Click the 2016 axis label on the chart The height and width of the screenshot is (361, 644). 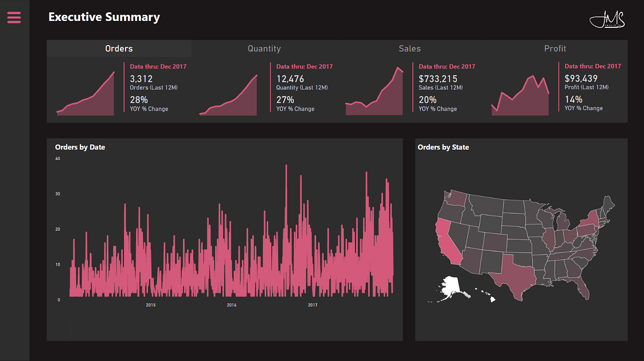pyautogui.click(x=231, y=305)
